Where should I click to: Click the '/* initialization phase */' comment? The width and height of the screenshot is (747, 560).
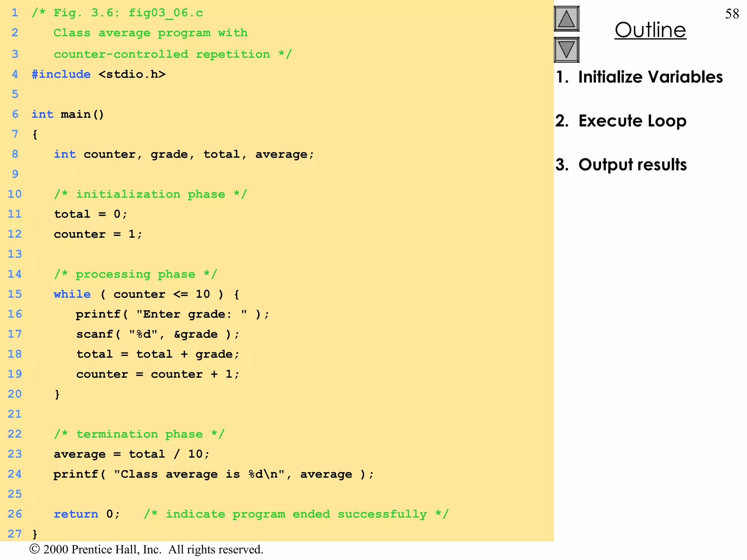151,194
